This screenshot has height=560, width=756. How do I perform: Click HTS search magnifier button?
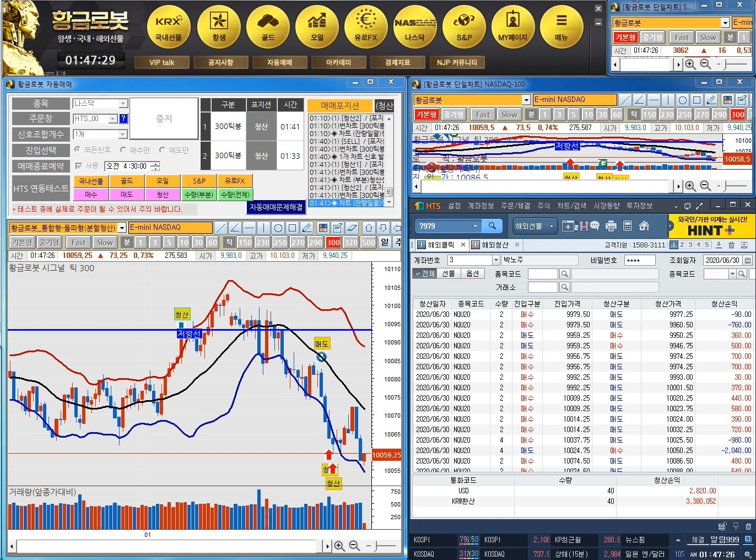tap(492, 226)
